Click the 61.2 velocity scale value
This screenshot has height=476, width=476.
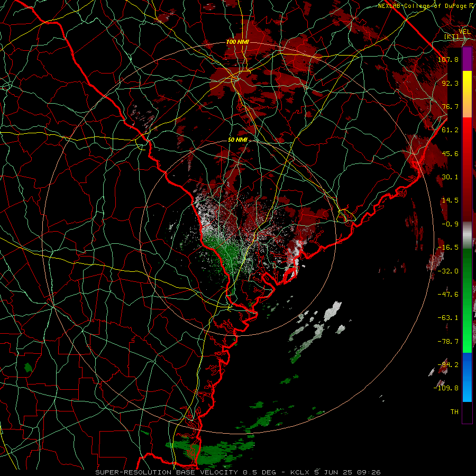tap(450, 130)
